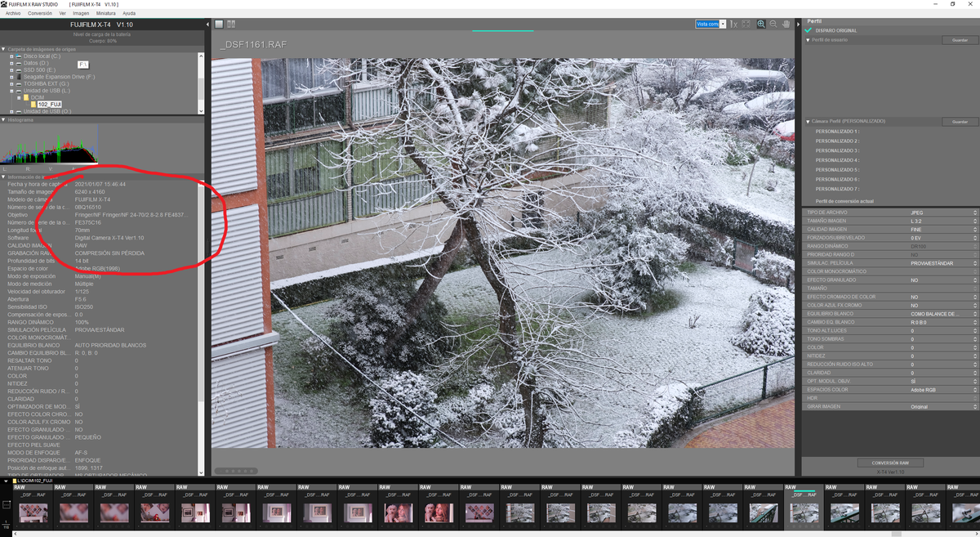Screen dimensions: 980x537
Task: Open the Vista view mode dropdown
Action: point(723,25)
